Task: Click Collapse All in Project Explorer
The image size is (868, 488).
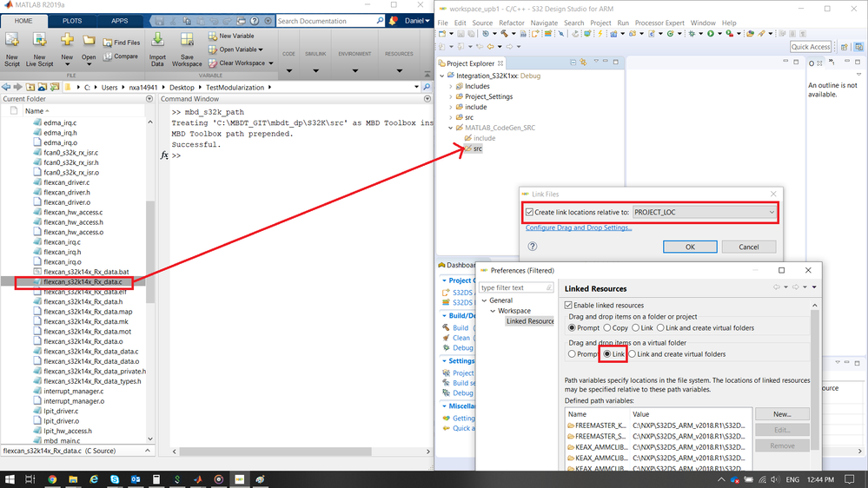Action: coord(573,63)
